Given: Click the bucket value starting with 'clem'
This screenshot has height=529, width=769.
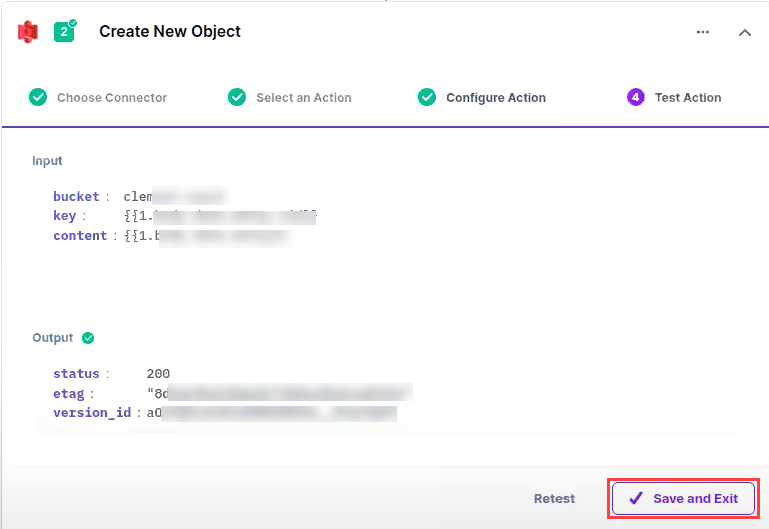Looking at the screenshot, I should [x=174, y=197].
